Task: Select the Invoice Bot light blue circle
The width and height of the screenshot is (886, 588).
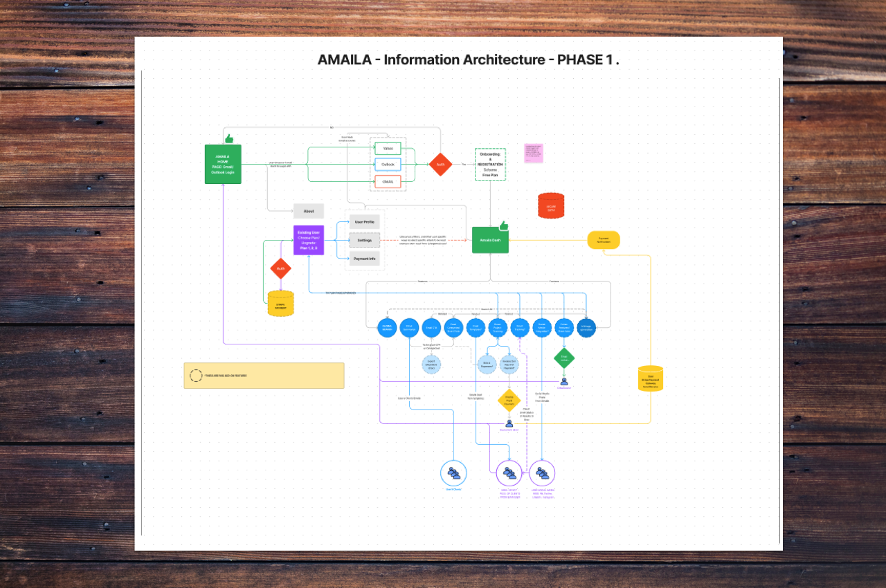Action: coord(509,365)
